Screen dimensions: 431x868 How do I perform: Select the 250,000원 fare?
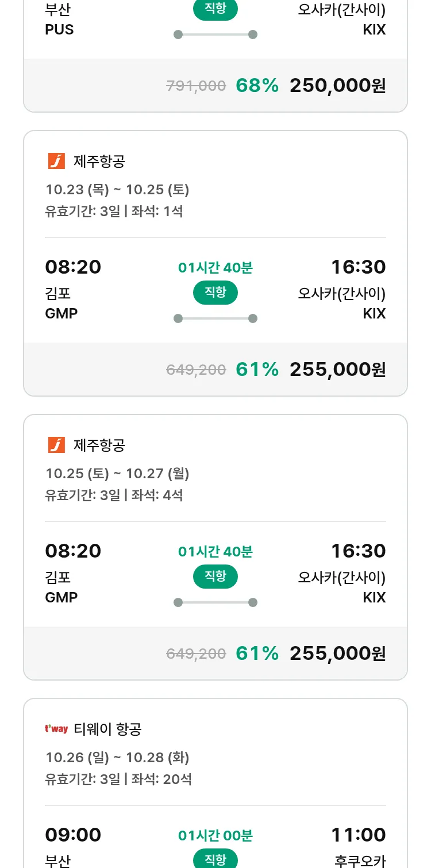pyautogui.click(x=337, y=86)
